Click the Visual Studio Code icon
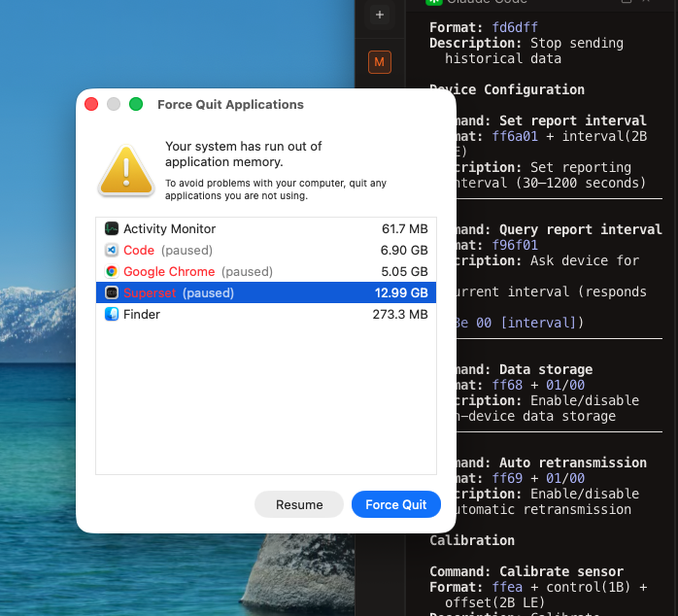The width and height of the screenshot is (678, 616). tap(112, 250)
